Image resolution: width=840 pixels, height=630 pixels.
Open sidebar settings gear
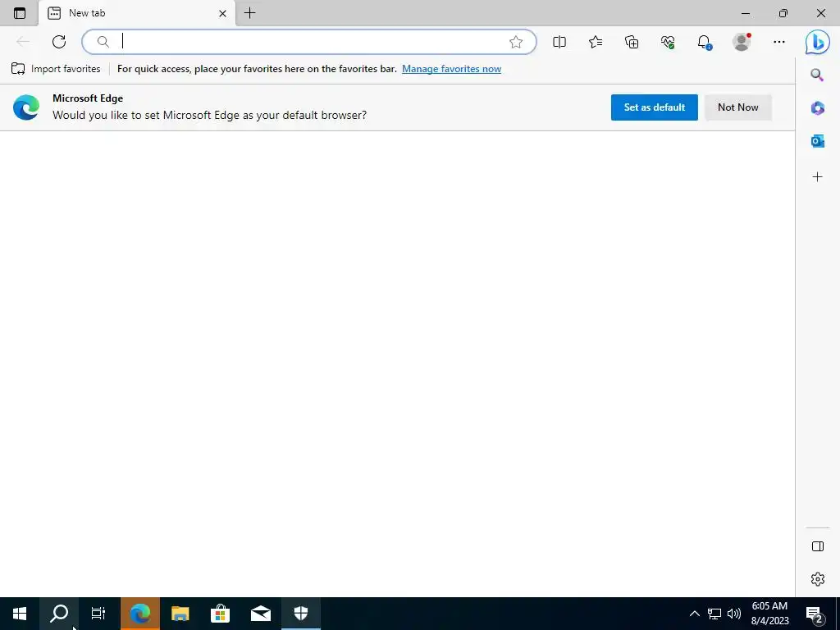[x=818, y=579]
